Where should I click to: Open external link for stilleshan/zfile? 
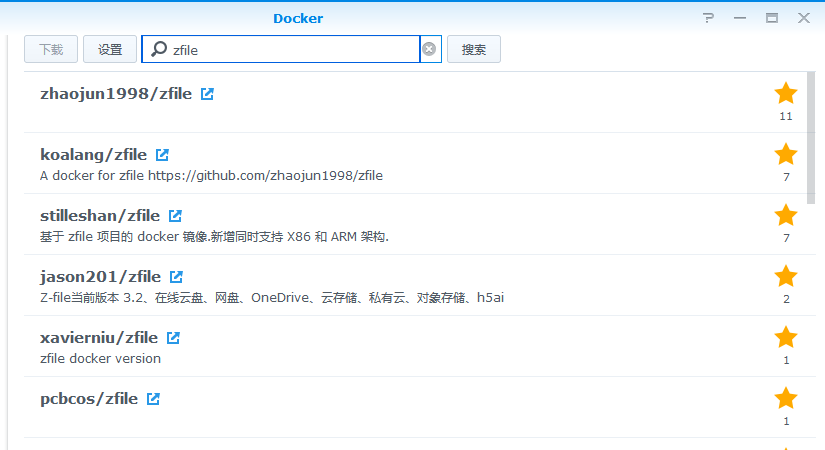click(175, 216)
